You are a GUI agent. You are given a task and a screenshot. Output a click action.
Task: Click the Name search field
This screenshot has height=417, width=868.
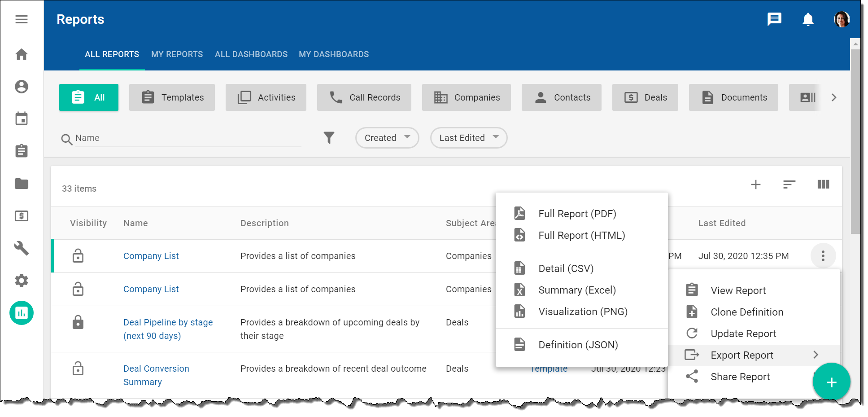pos(188,138)
